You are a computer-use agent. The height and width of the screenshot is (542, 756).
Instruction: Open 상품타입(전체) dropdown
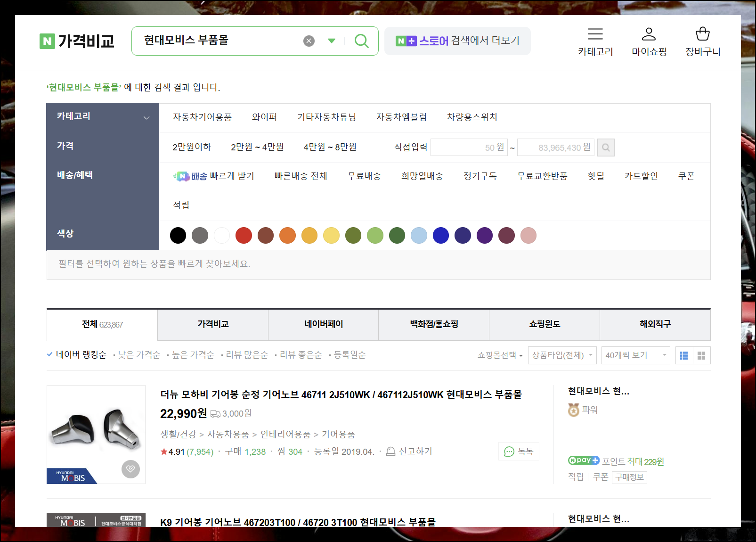point(562,355)
